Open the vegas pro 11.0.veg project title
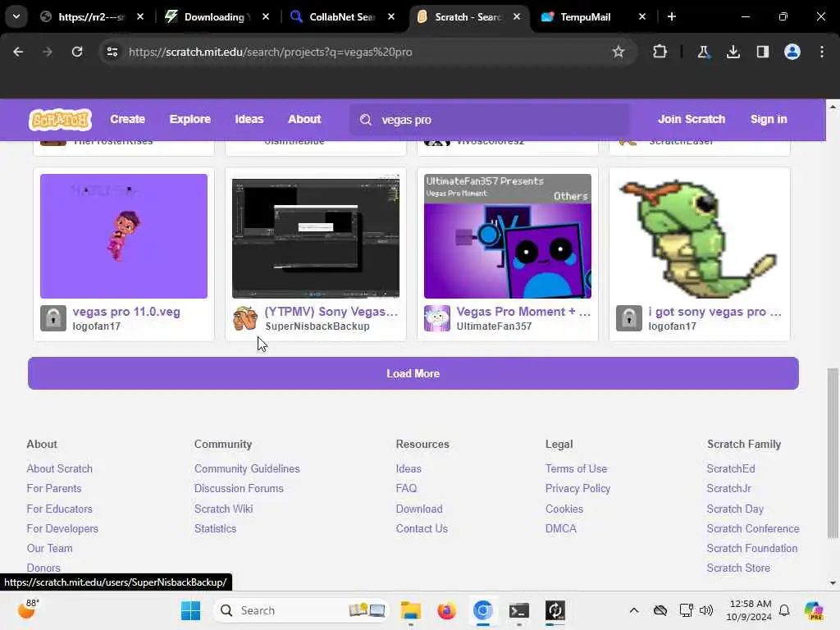Image resolution: width=840 pixels, height=630 pixels. point(126,312)
